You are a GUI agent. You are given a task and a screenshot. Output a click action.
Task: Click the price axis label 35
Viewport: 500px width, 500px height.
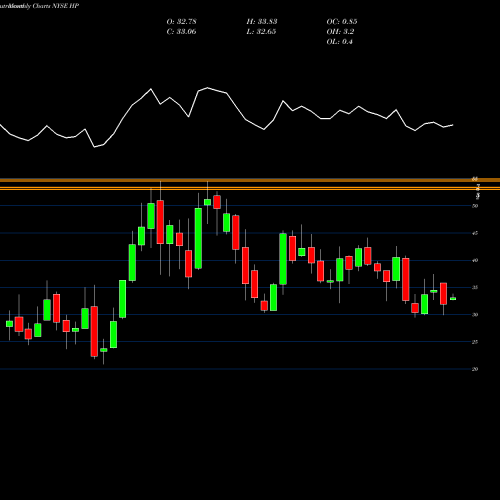point(475,288)
